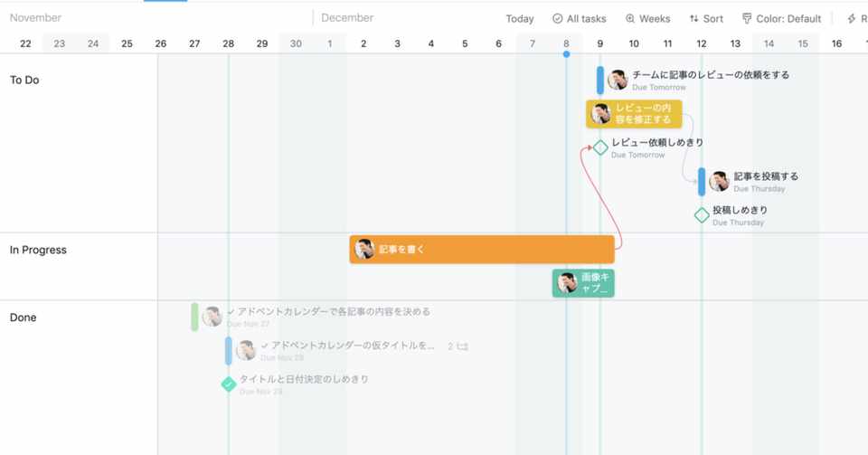
Task: Click the lightning bolt rules icon
Action: [x=852, y=19]
